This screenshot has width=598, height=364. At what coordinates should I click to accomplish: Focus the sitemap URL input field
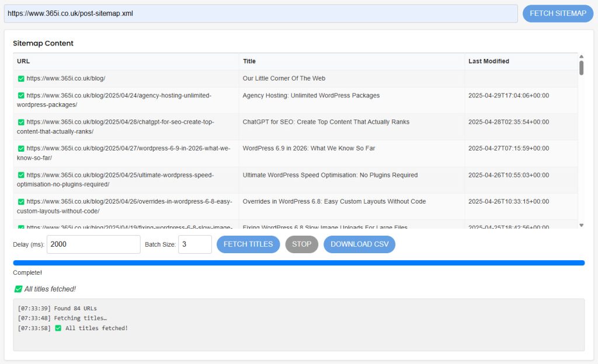pyautogui.click(x=260, y=13)
